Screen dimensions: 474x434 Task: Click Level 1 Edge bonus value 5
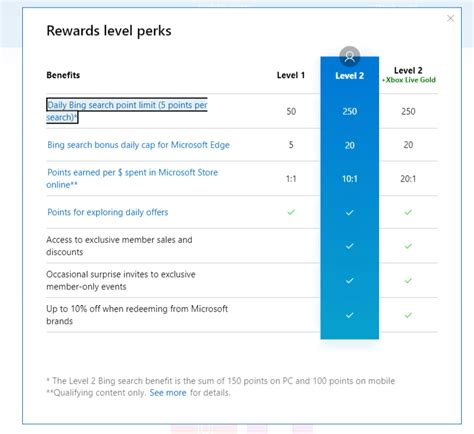coord(291,145)
